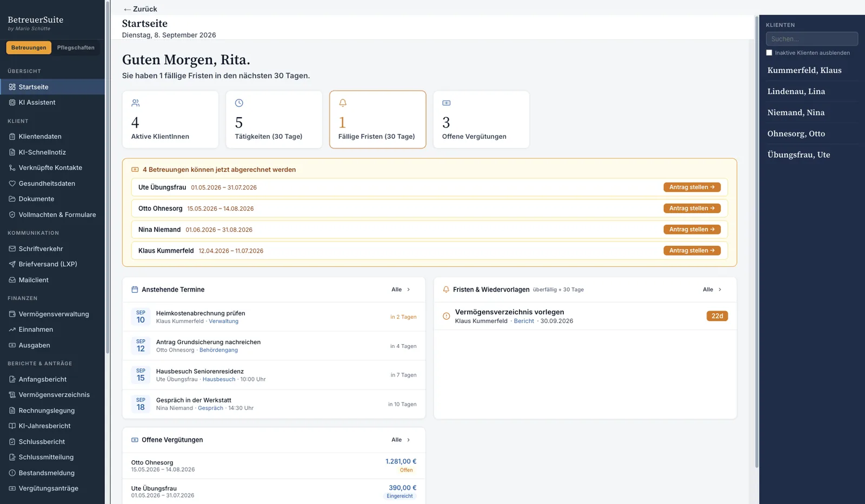Click the Bestandsmeldung alert icon
Viewport: 865px width, 504px height.
click(x=12, y=473)
